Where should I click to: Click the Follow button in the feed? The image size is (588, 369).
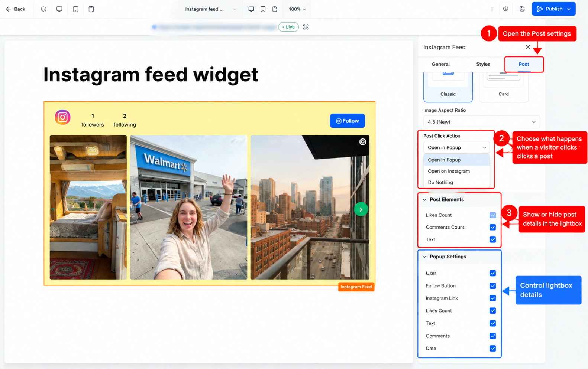pos(347,121)
